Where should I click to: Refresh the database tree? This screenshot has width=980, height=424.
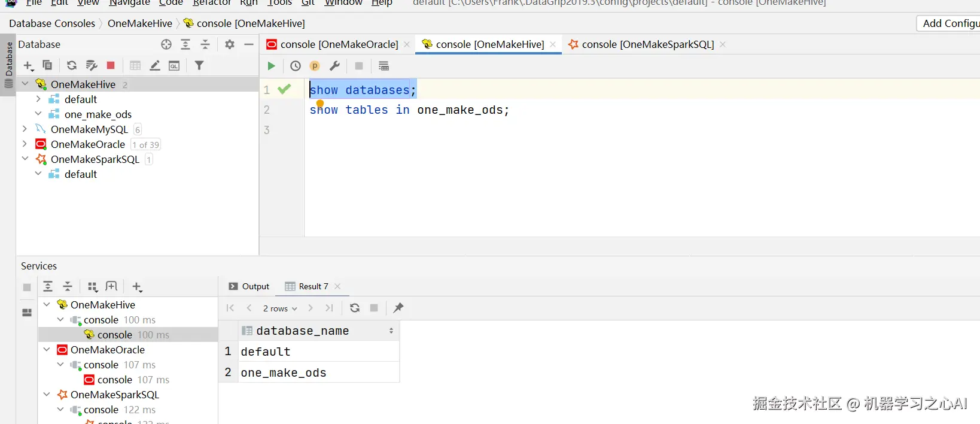tap(72, 65)
